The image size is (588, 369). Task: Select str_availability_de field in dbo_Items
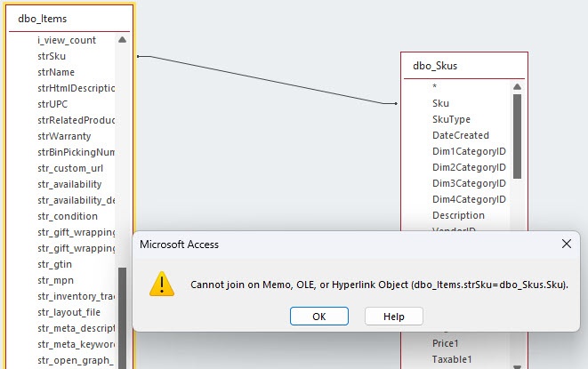[77, 200]
